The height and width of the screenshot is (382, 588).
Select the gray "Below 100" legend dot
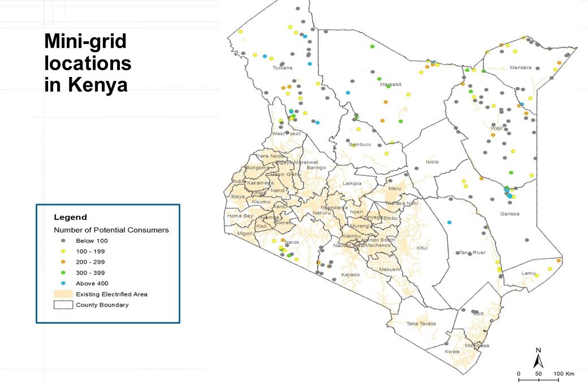click(64, 241)
